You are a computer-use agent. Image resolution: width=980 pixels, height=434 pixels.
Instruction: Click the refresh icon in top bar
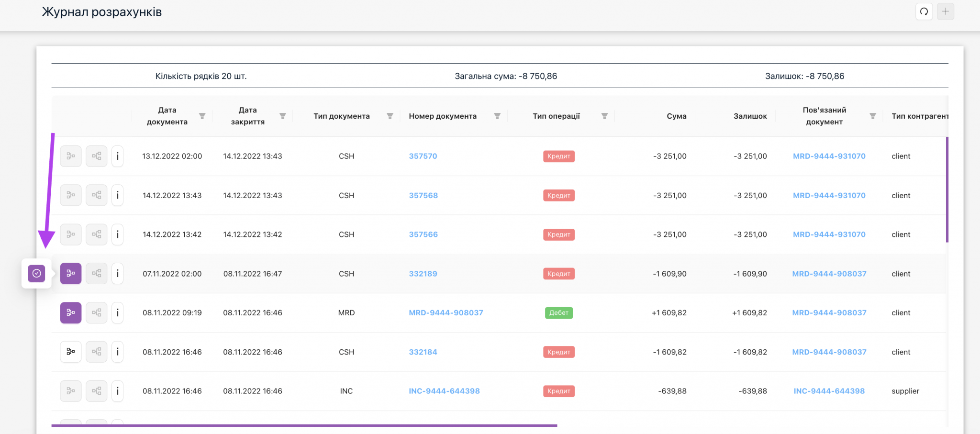[x=924, y=11]
